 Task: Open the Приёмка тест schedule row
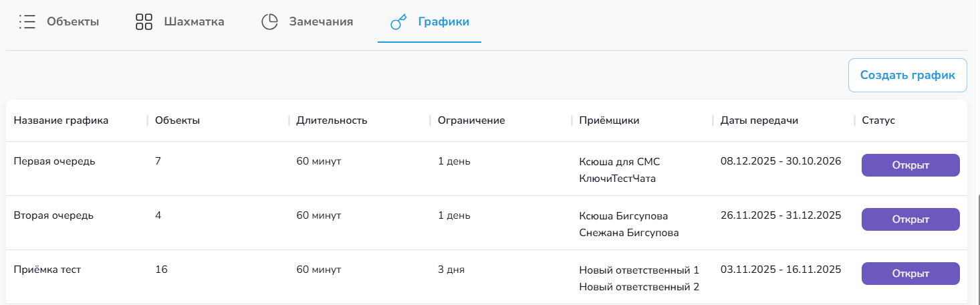pyautogui.click(x=47, y=270)
